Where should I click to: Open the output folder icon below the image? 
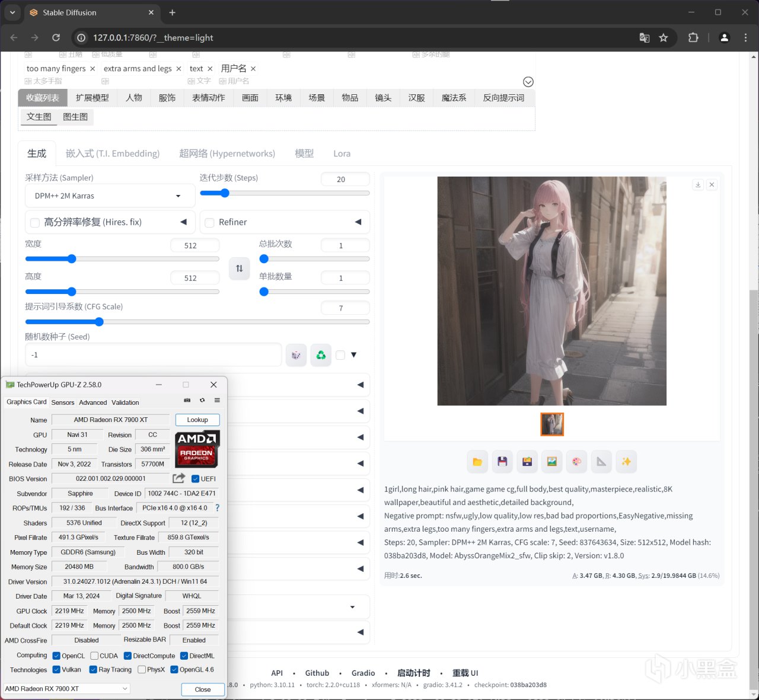pos(477,462)
